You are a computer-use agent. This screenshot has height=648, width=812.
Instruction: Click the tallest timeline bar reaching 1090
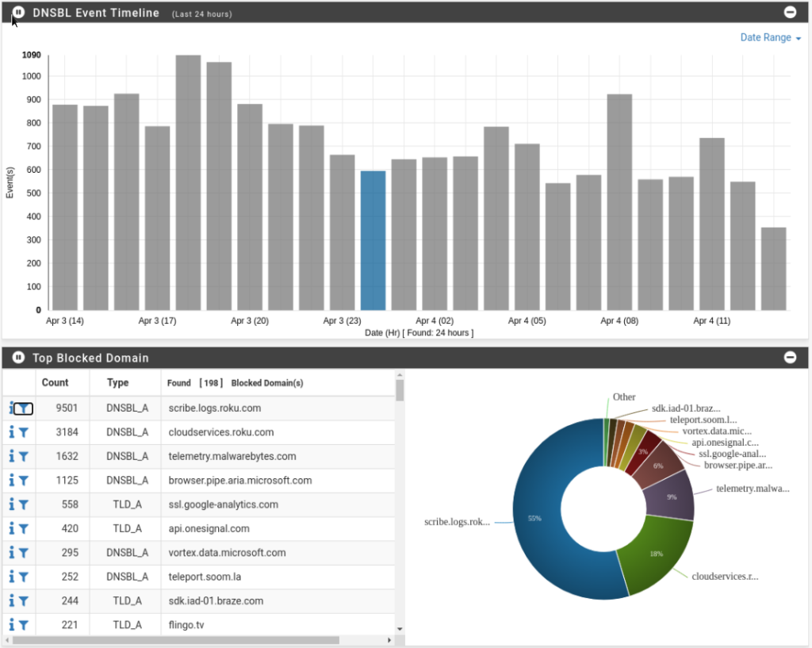point(188,183)
